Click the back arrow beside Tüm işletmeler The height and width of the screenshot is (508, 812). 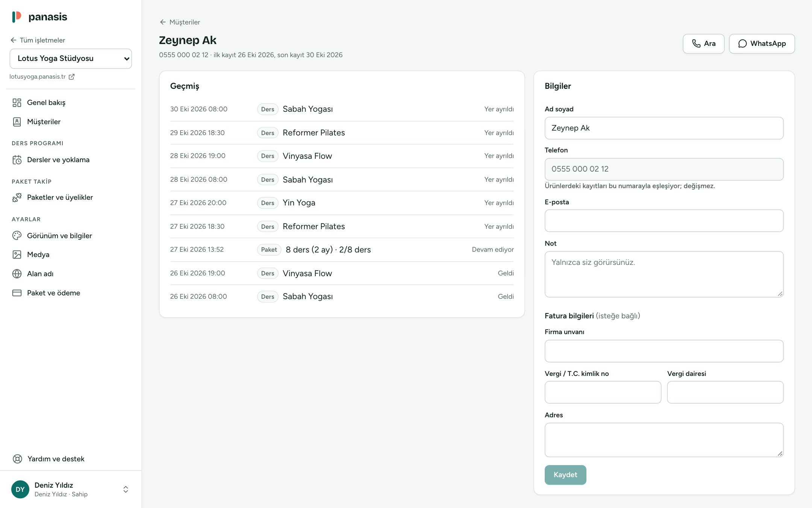pos(14,40)
